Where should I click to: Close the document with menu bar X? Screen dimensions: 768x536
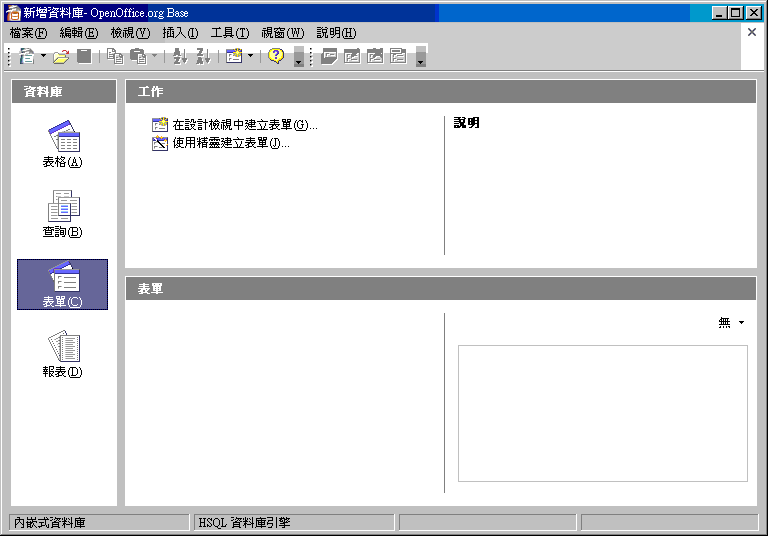[752, 32]
